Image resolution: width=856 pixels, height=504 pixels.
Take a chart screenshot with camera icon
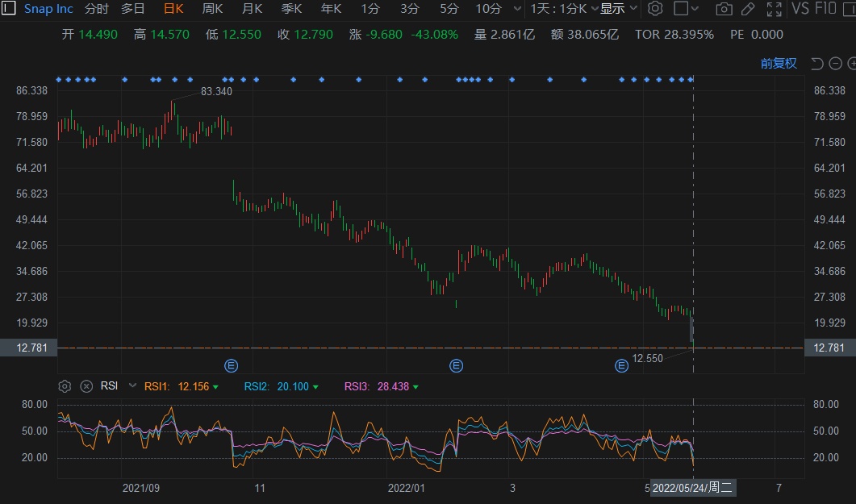pos(724,9)
